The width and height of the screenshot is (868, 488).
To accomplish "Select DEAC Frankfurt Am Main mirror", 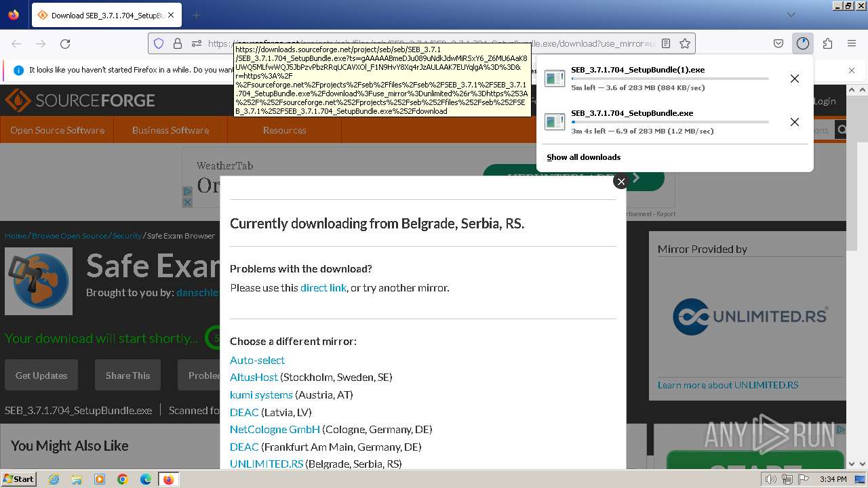I will (244, 447).
